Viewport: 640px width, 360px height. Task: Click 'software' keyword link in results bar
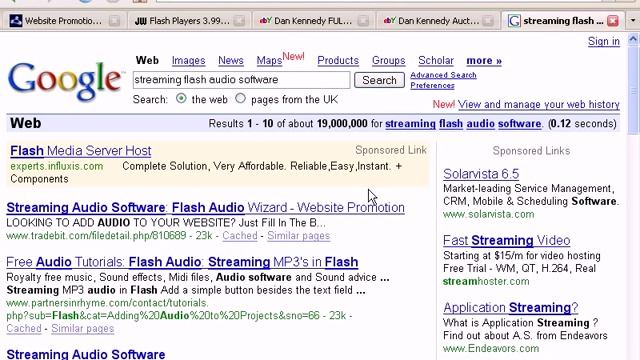(519, 124)
